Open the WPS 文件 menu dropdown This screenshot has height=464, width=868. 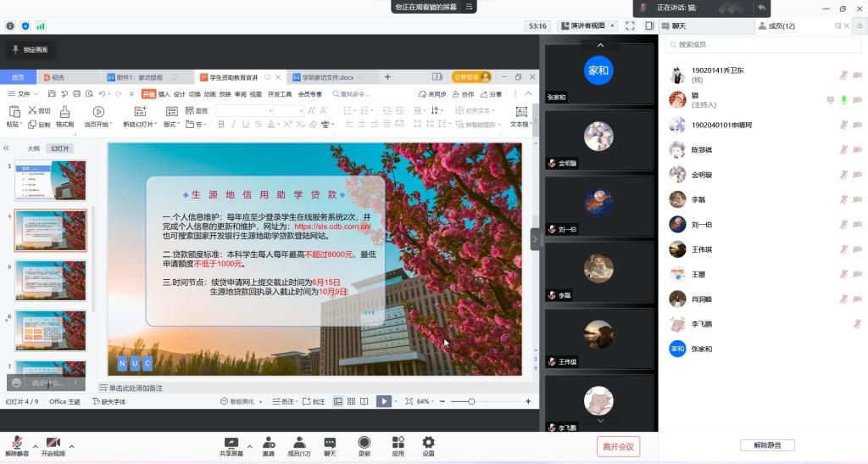pos(23,94)
